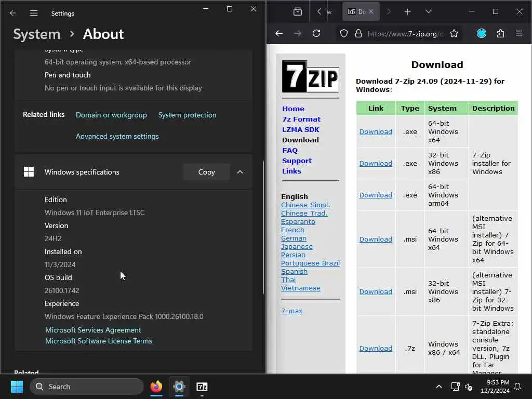The image size is (532, 399).
Task: Open the 7-max link
Action: tap(291, 311)
